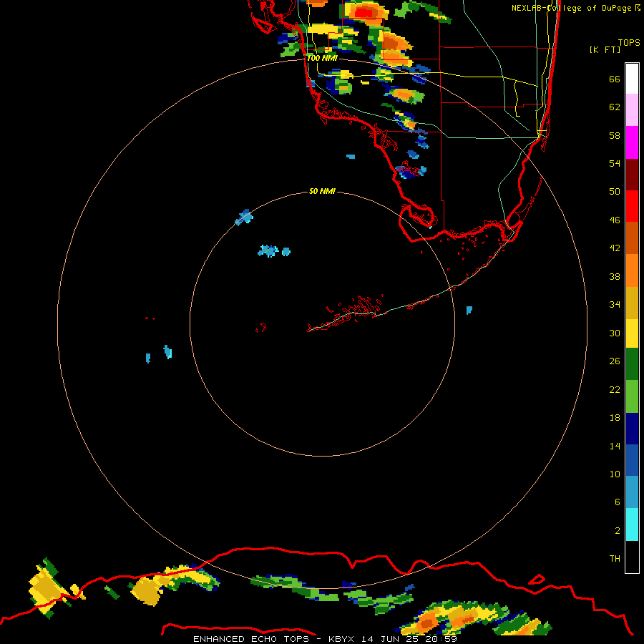
Task: Click the 2 legend value
Action: (618, 531)
